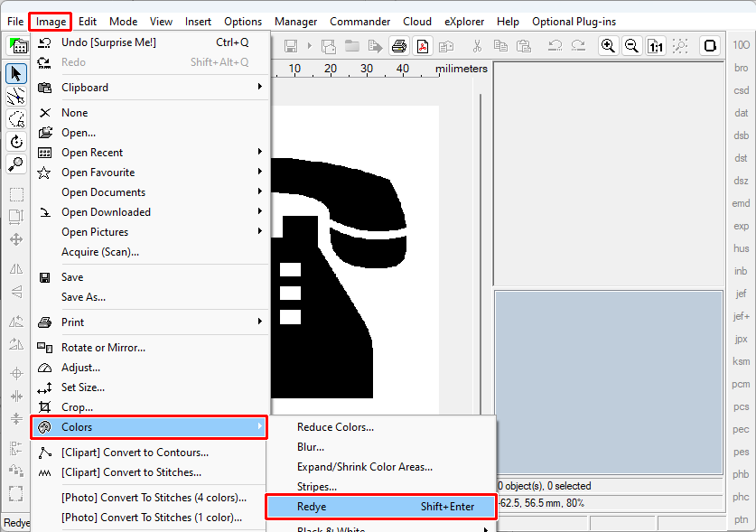Viewport: 756px width, 532px height.
Task: Click the top-left green grid icon
Action: [18, 46]
